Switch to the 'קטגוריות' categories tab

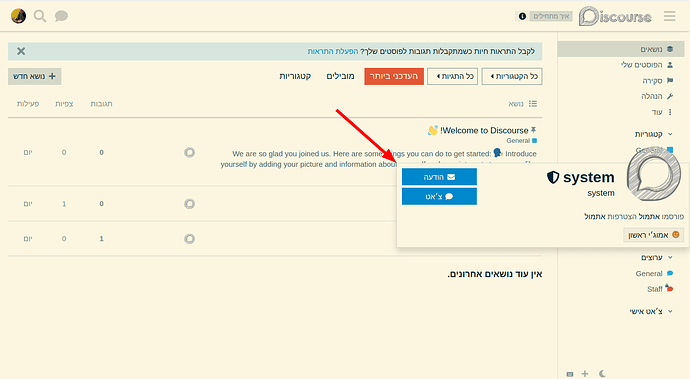pyautogui.click(x=295, y=76)
